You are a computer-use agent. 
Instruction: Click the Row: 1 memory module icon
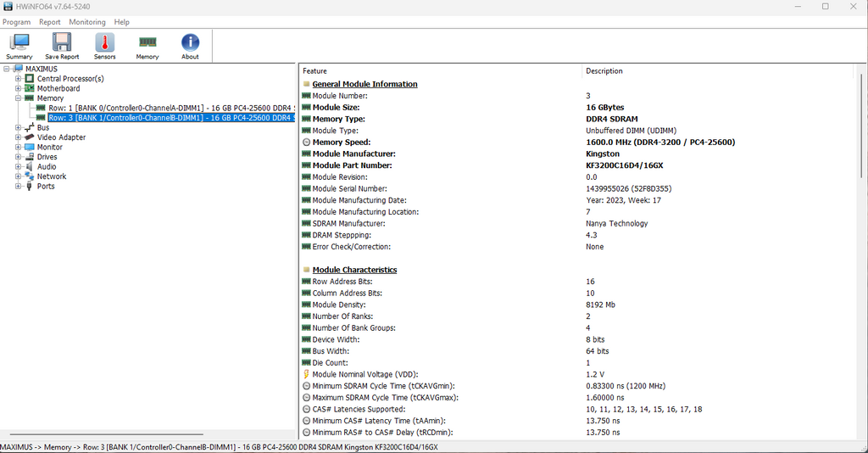click(41, 108)
